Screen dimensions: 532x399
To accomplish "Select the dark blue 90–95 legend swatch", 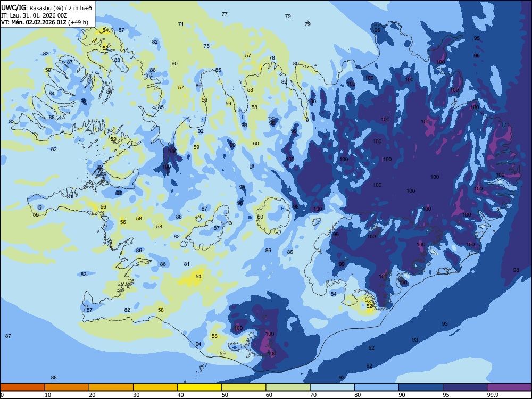I will point(421,387).
